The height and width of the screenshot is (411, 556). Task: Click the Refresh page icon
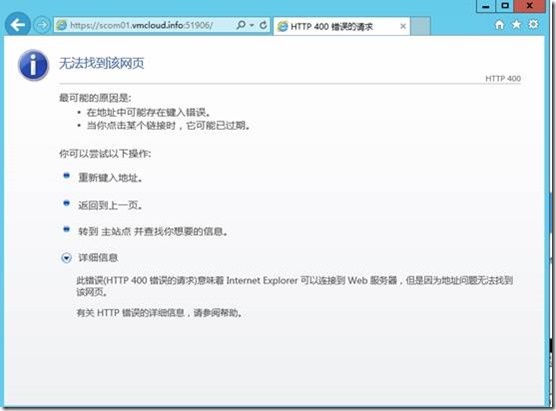[x=263, y=25]
